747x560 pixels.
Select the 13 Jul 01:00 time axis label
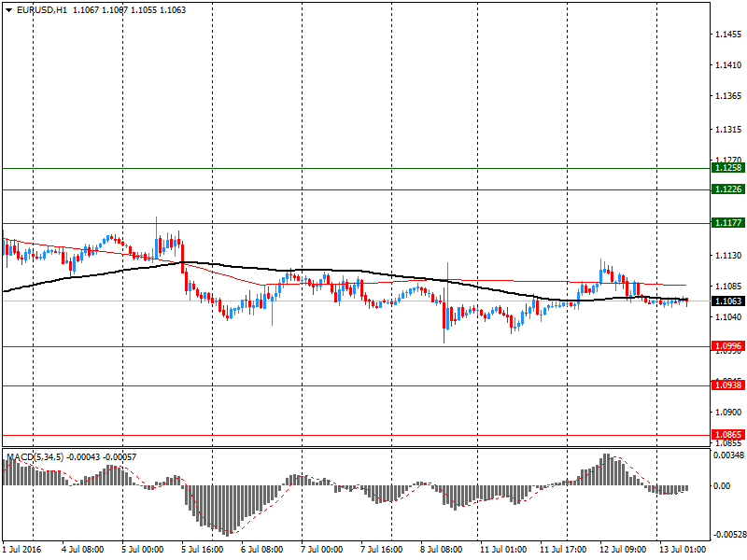[683, 550]
